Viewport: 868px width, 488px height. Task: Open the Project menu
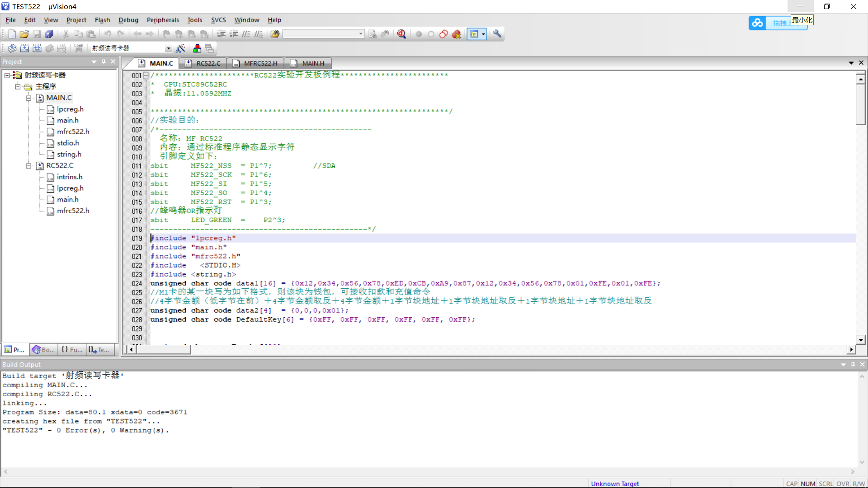[76, 20]
